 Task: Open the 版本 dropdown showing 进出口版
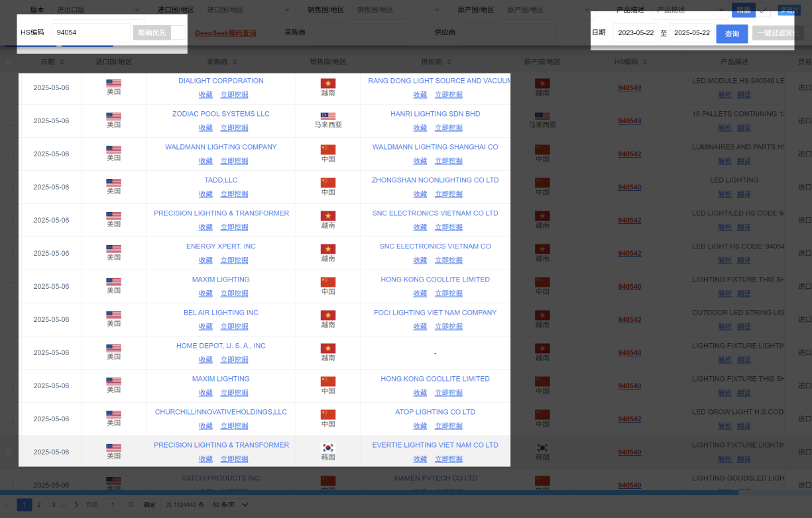pos(98,10)
